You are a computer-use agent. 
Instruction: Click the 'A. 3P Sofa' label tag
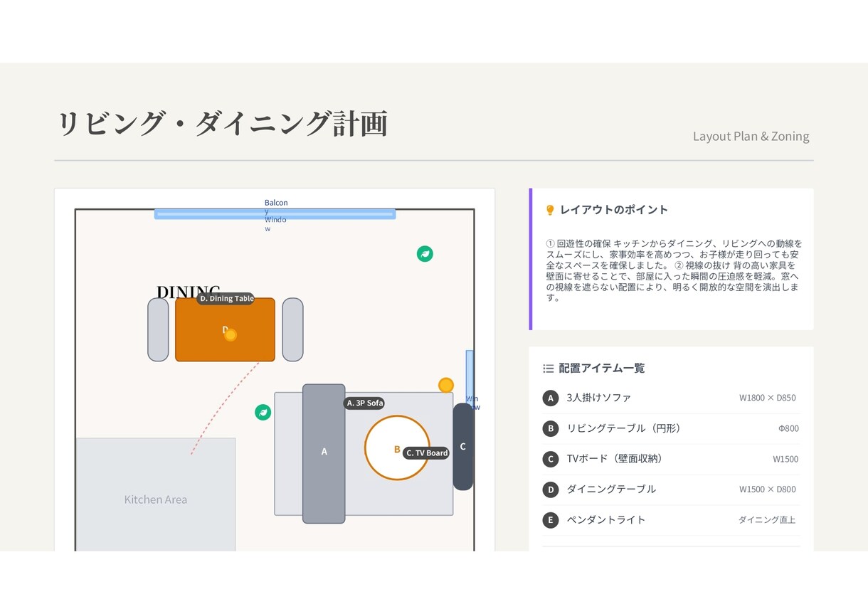(364, 403)
